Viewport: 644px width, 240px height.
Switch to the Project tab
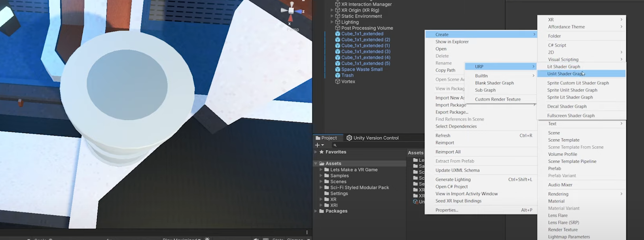(326, 138)
